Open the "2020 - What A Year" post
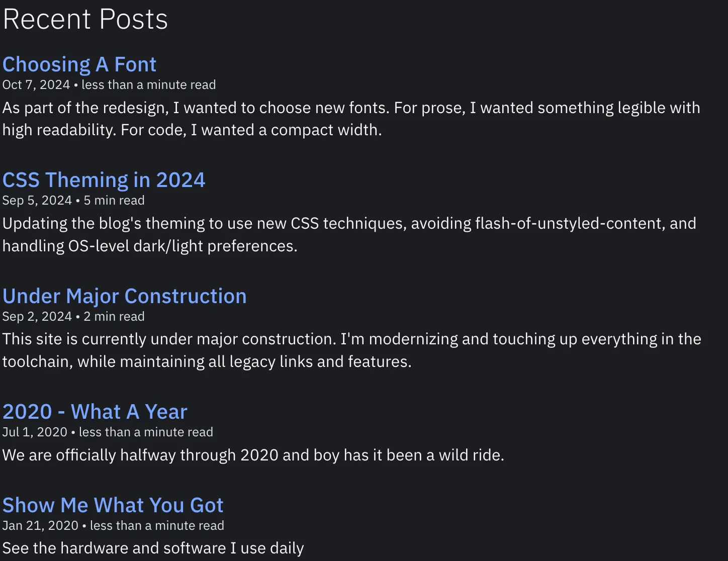The height and width of the screenshot is (561, 728). [95, 412]
